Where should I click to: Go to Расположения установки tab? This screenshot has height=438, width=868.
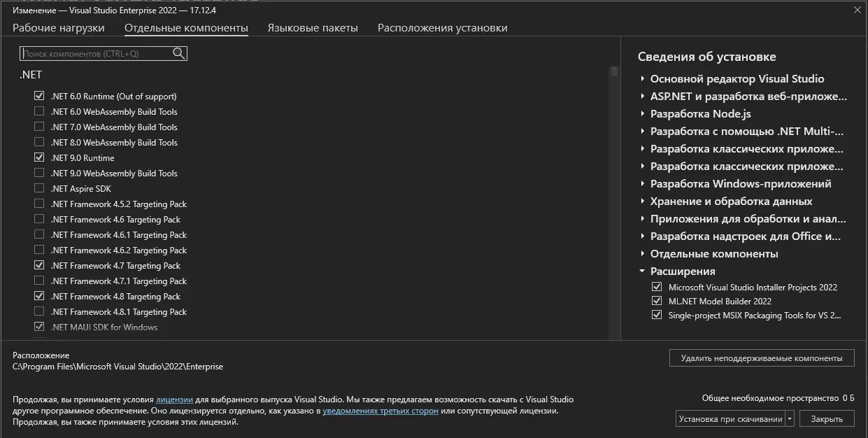pos(442,28)
